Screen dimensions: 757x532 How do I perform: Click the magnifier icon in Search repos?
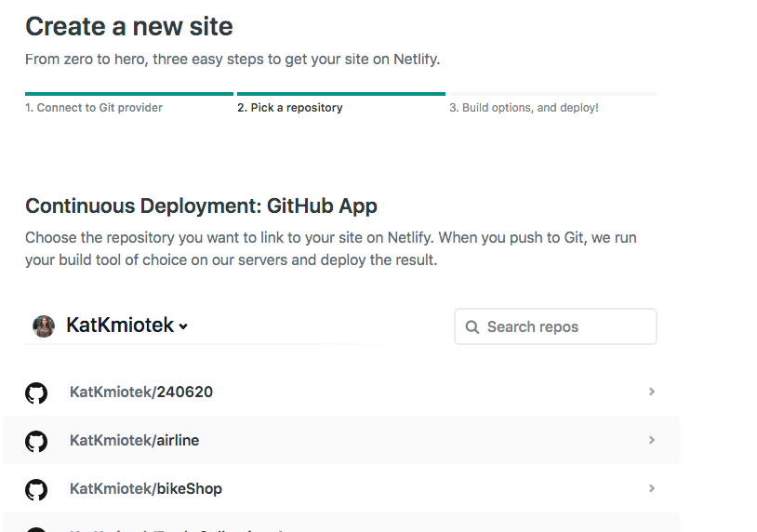coord(471,327)
